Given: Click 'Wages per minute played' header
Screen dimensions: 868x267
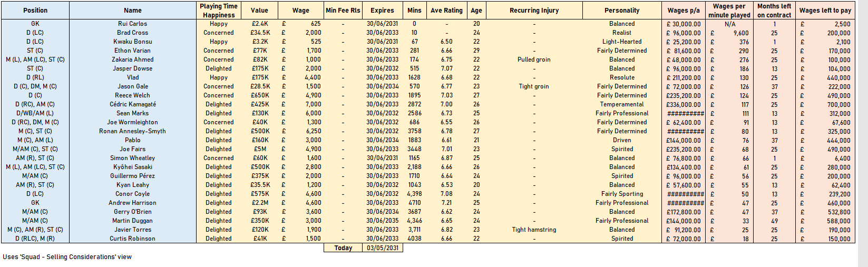Looking at the screenshot, I should 729,11.
